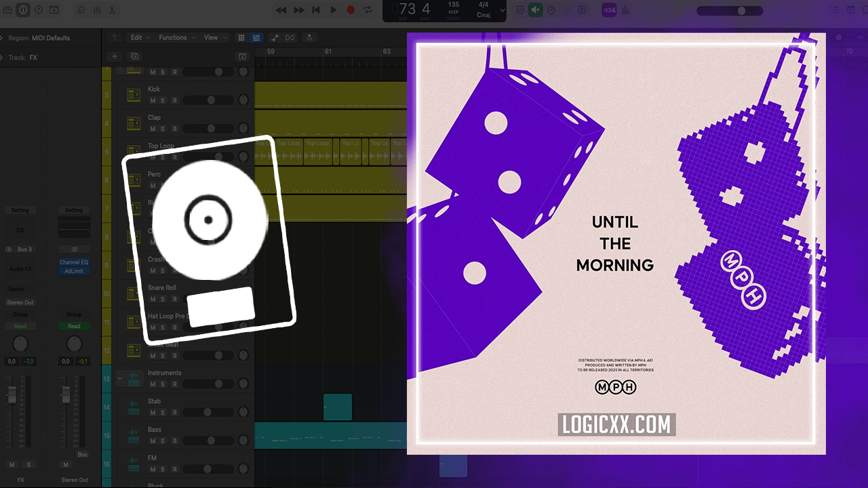868x488 pixels.
Task: Click the Bus 3 input slot
Action: click(24, 249)
